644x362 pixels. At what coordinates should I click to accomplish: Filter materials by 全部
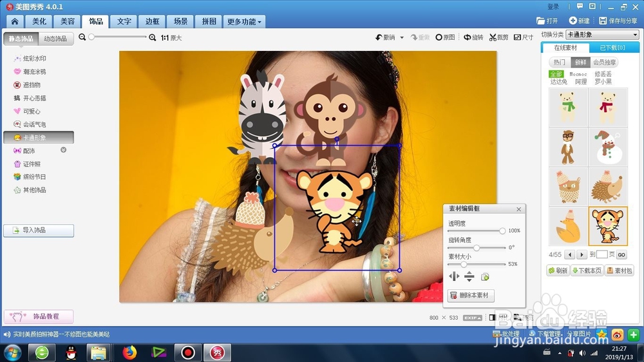[556, 74]
